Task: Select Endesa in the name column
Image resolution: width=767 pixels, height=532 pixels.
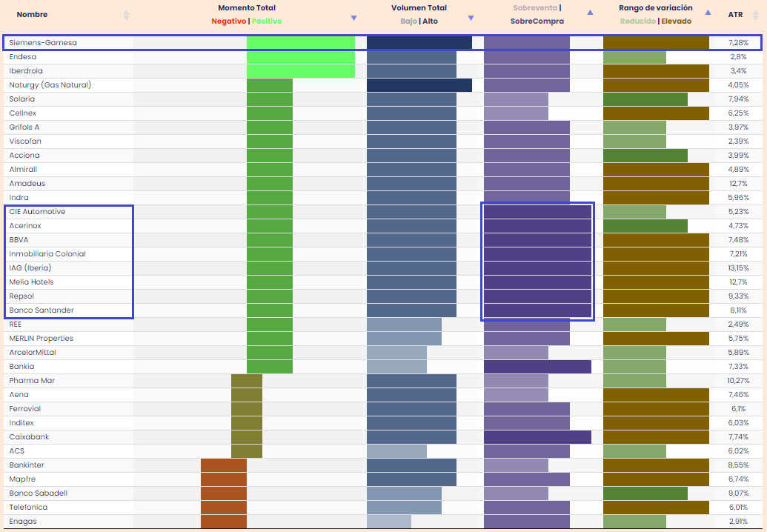Action: click(22, 57)
